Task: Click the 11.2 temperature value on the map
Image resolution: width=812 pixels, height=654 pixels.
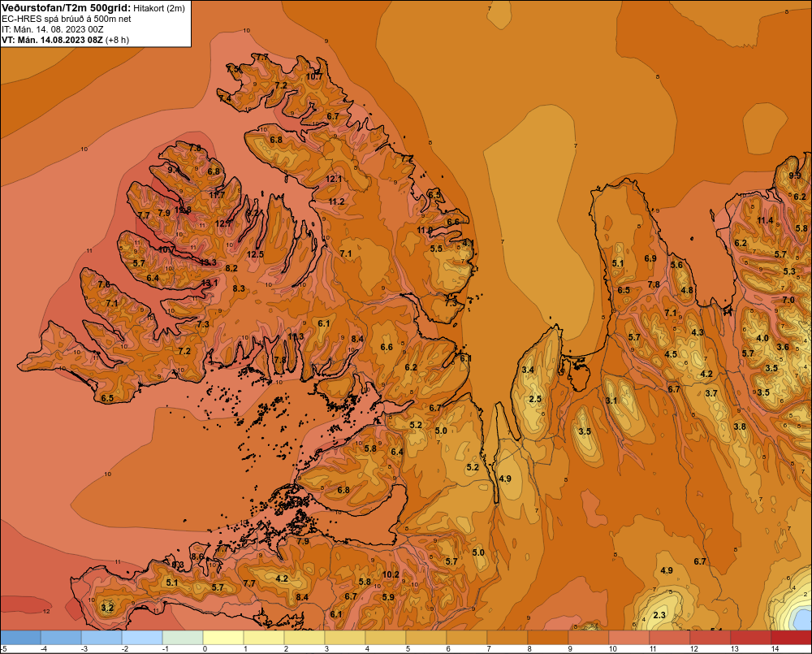Action: pyautogui.click(x=337, y=201)
